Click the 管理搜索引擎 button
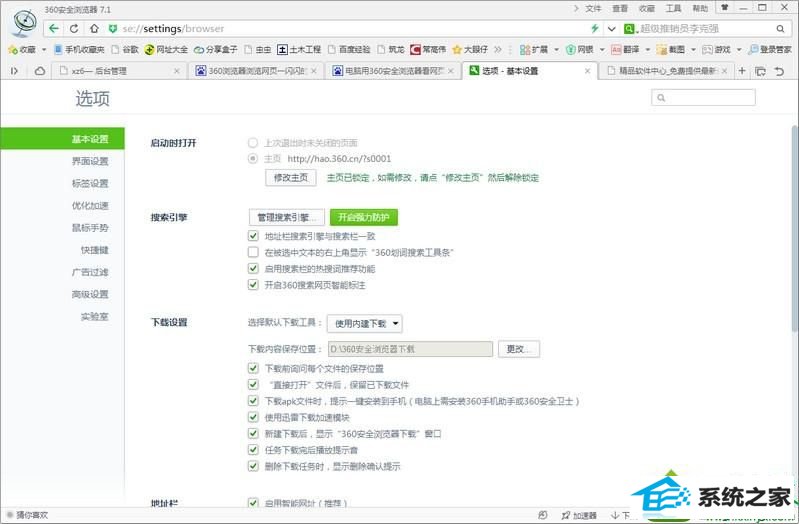Image resolution: width=799 pixels, height=524 pixels. [x=287, y=217]
